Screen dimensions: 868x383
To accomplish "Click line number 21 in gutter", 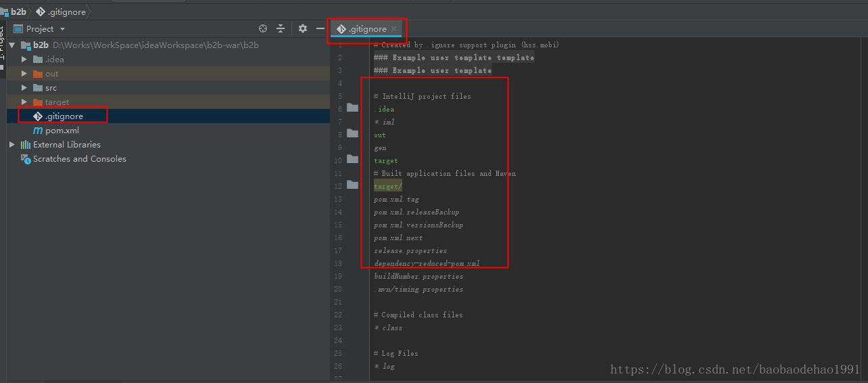I will pyautogui.click(x=338, y=302).
